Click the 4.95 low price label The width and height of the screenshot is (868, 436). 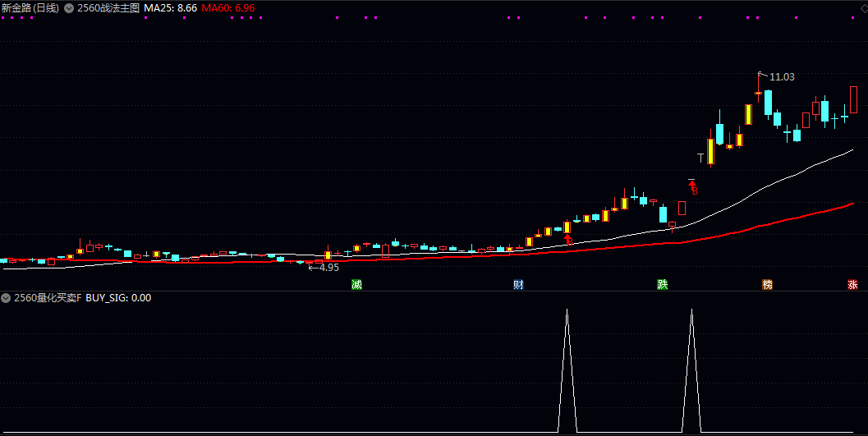click(328, 267)
